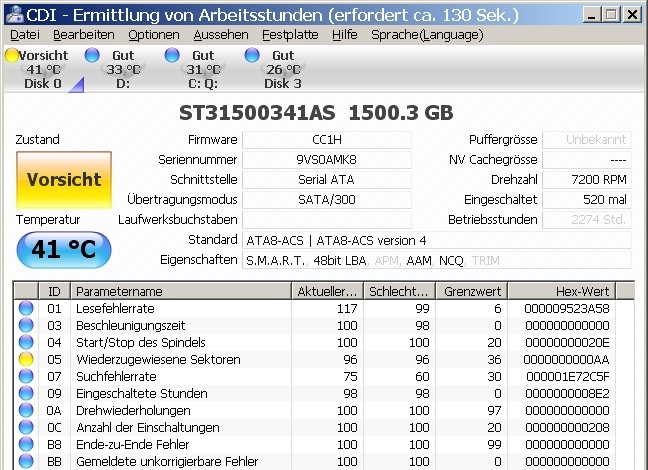Click the Parametername column header

click(x=181, y=291)
